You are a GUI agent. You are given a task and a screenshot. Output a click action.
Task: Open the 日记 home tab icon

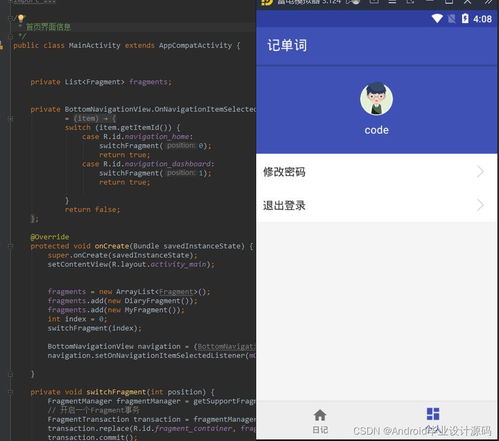(320, 415)
